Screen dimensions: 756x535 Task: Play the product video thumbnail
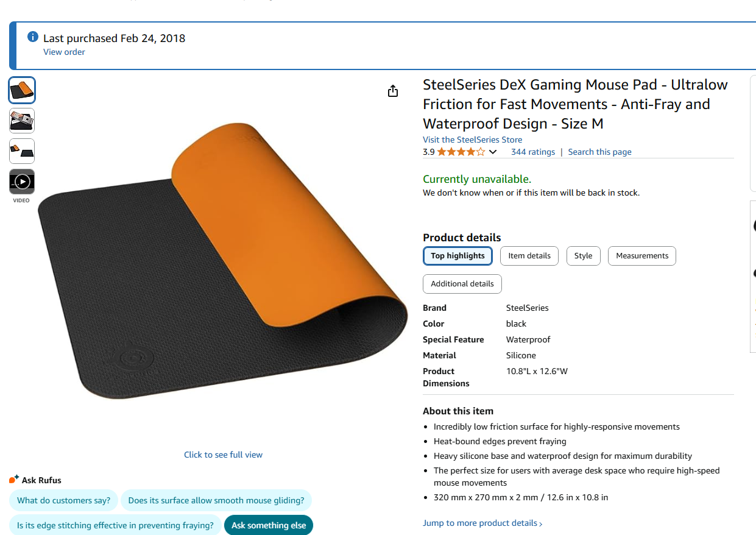22,182
